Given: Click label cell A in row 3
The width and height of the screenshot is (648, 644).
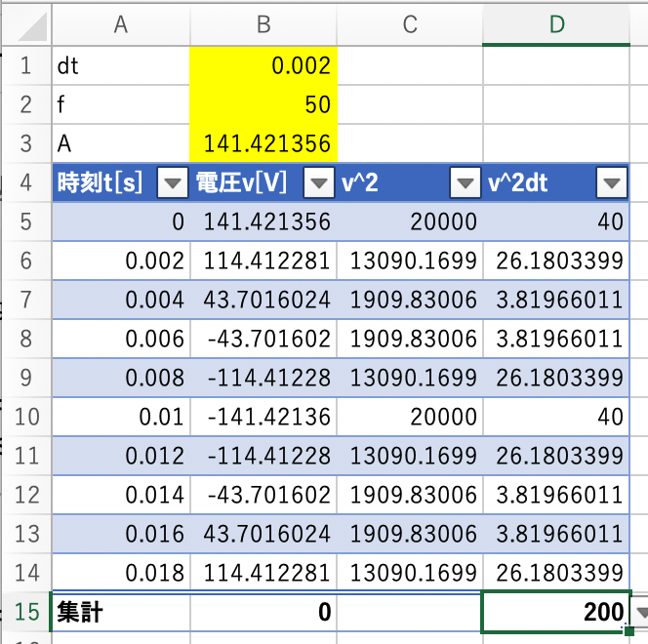Looking at the screenshot, I should [121, 143].
